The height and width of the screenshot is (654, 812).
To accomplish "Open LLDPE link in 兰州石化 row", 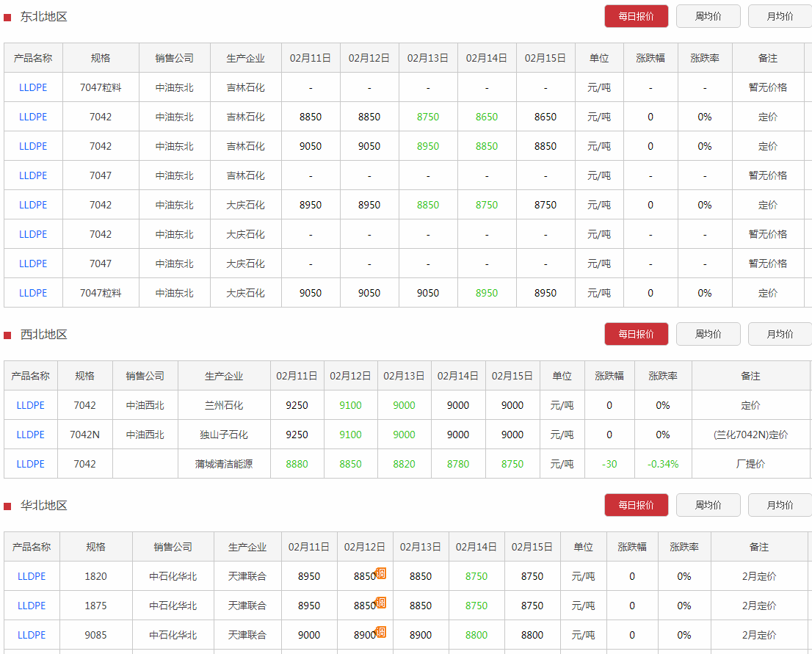I will (x=31, y=405).
